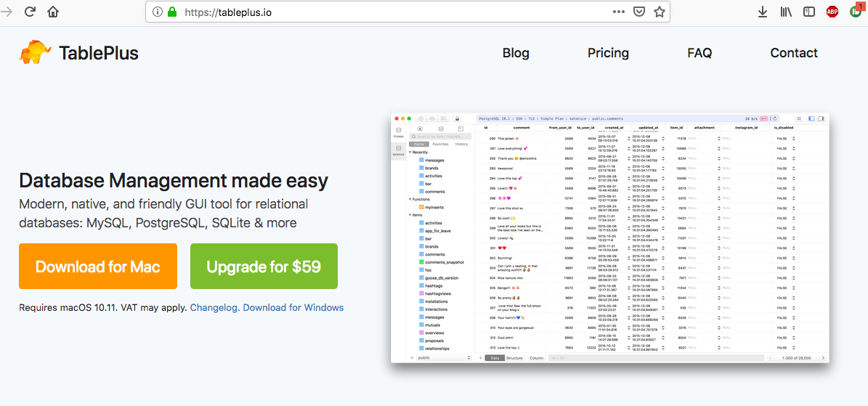The height and width of the screenshot is (406, 868).
Task: Follow the Download for Windows link
Action: (293, 307)
